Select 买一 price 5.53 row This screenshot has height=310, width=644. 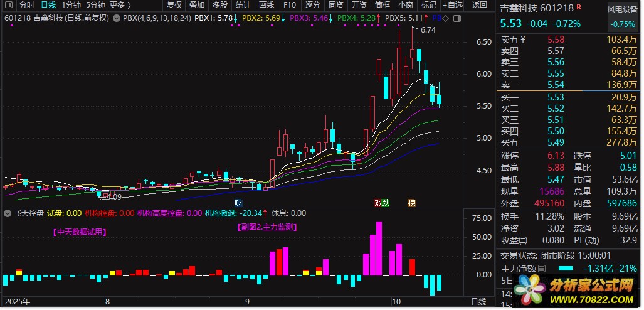pos(569,97)
